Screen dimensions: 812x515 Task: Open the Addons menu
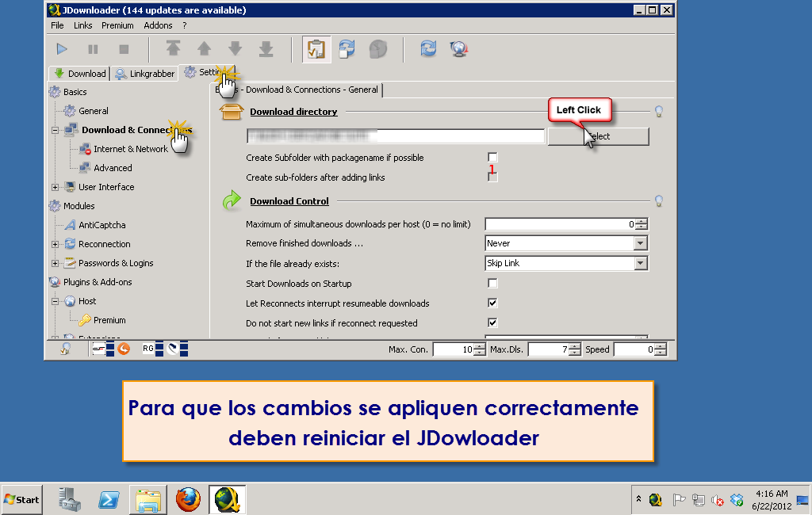pos(158,25)
